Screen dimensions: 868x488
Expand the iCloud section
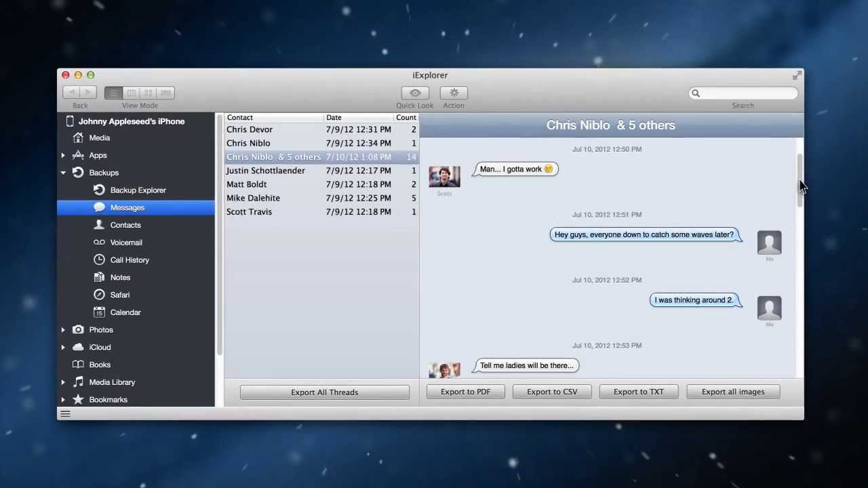click(x=63, y=348)
